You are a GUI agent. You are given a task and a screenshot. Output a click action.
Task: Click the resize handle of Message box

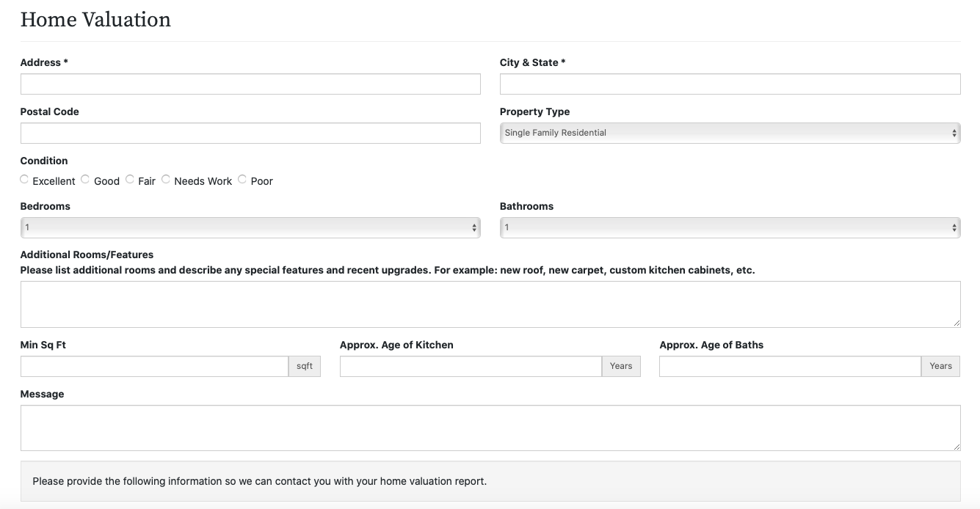pos(956,446)
